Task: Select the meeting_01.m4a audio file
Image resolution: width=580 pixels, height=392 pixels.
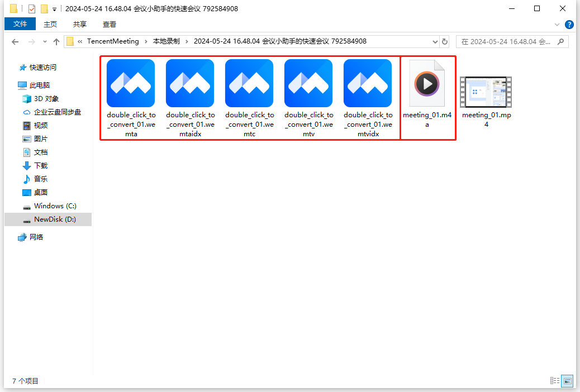Action: (427, 94)
